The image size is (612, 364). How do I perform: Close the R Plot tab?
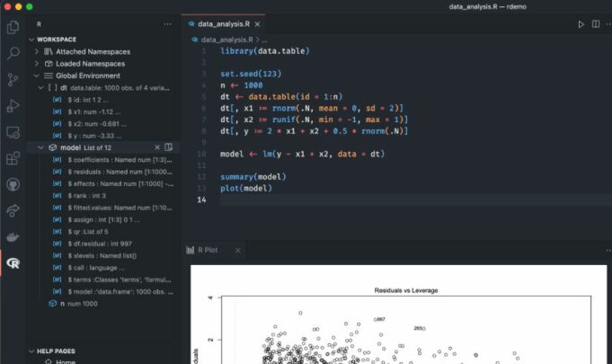click(x=237, y=250)
